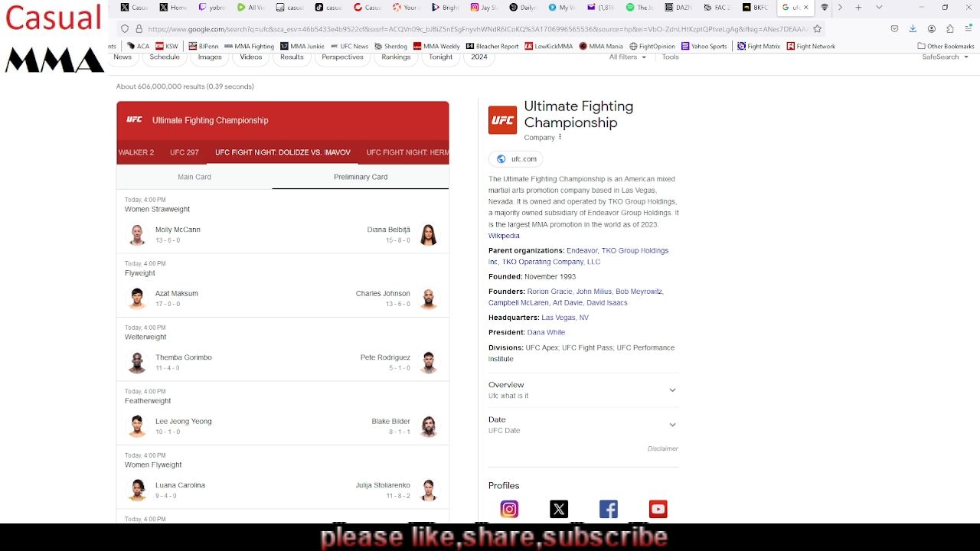This screenshot has width=980, height=551.
Task: Bookmark this page with the star icon
Action: [x=818, y=29]
